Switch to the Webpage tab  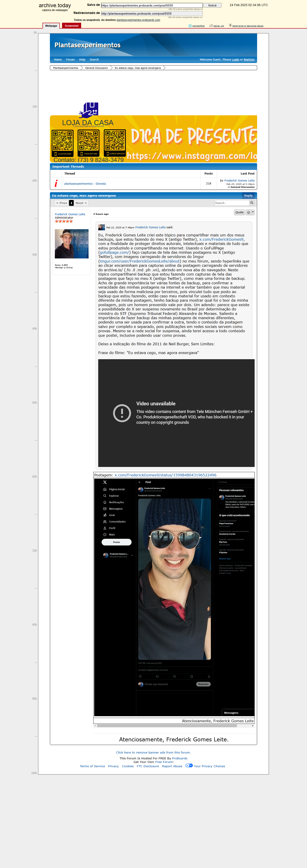(51, 26)
